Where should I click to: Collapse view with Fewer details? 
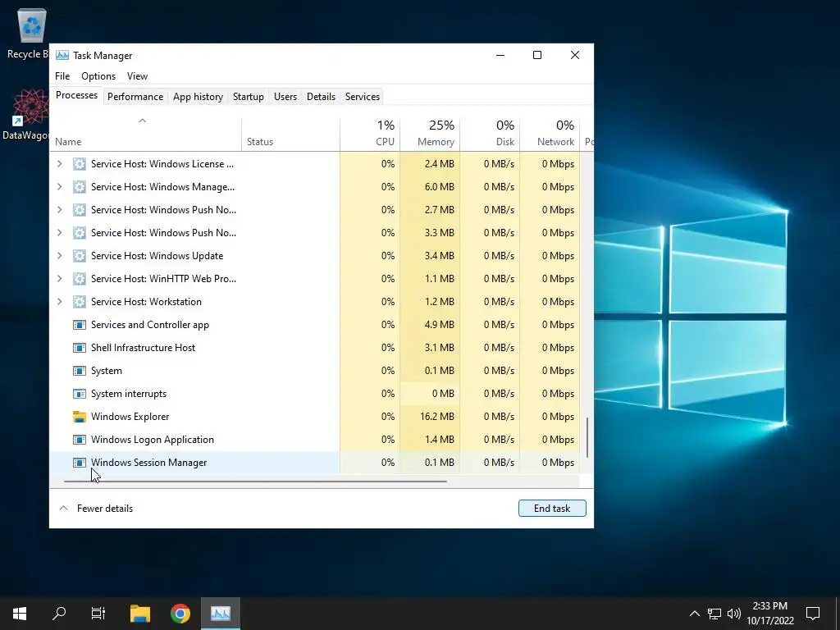pyautogui.click(x=97, y=509)
